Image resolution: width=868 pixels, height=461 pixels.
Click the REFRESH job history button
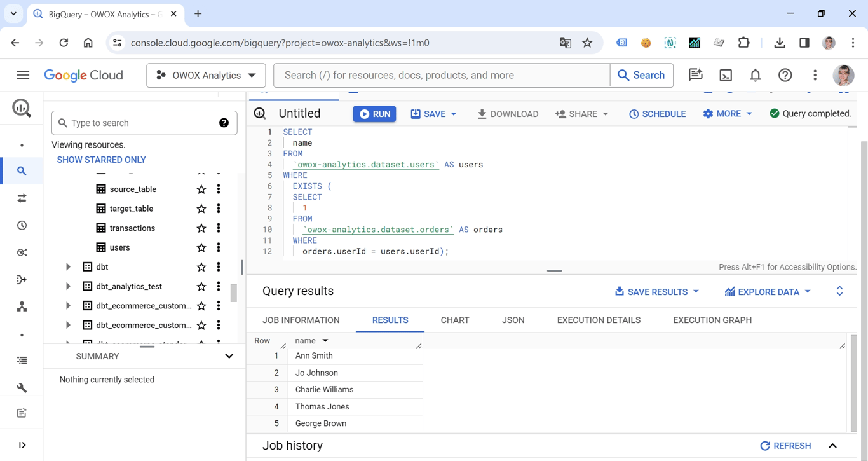tap(785, 446)
